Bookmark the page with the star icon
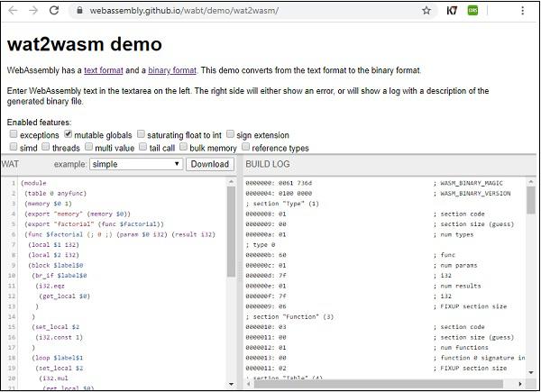Viewport: 541px width, 392px height. tap(426, 11)
